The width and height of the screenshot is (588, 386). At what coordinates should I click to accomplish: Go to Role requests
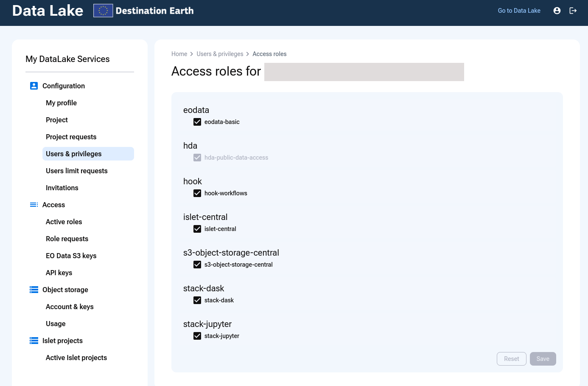(x=88, y=239)
